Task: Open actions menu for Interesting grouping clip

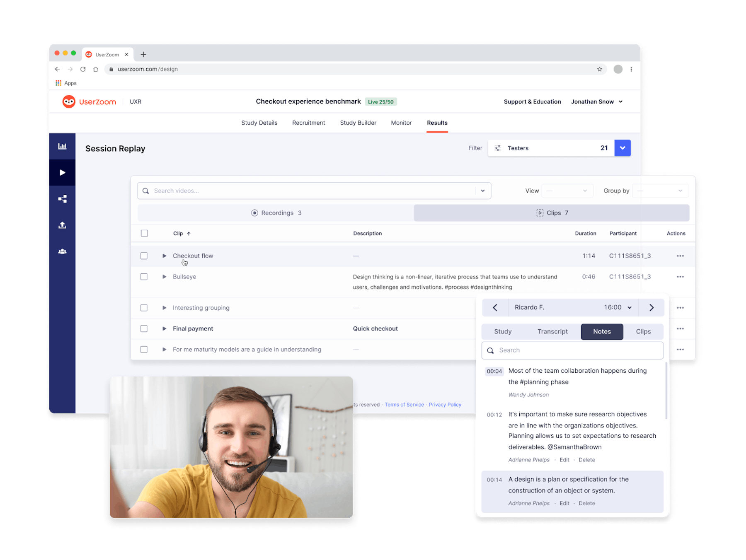Action: coord(680,308)
